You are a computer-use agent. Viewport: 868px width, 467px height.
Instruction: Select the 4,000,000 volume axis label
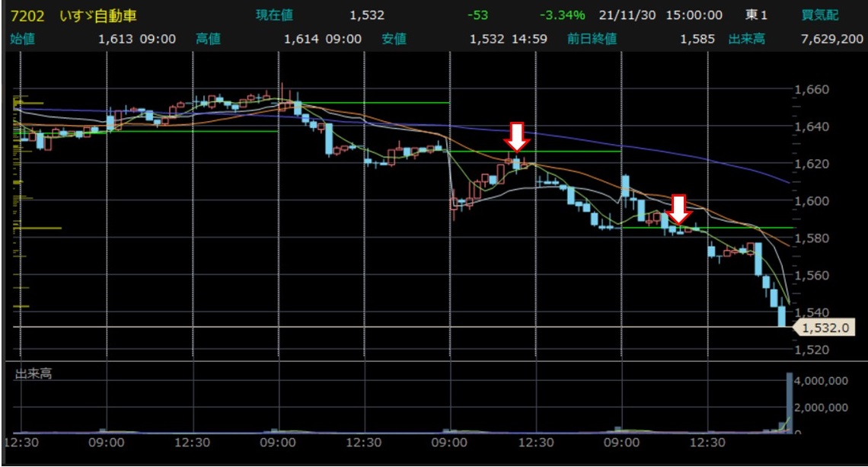tap(820, 381)
